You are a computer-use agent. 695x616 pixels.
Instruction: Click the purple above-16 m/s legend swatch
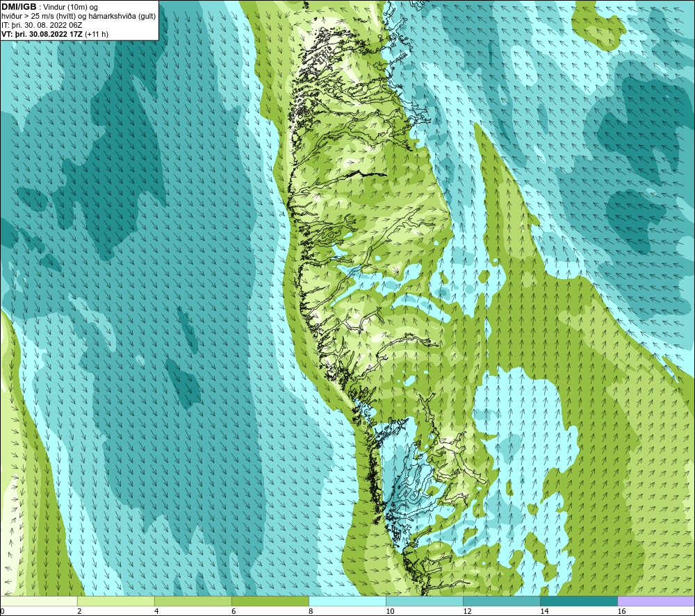click(x=656, y=601)
